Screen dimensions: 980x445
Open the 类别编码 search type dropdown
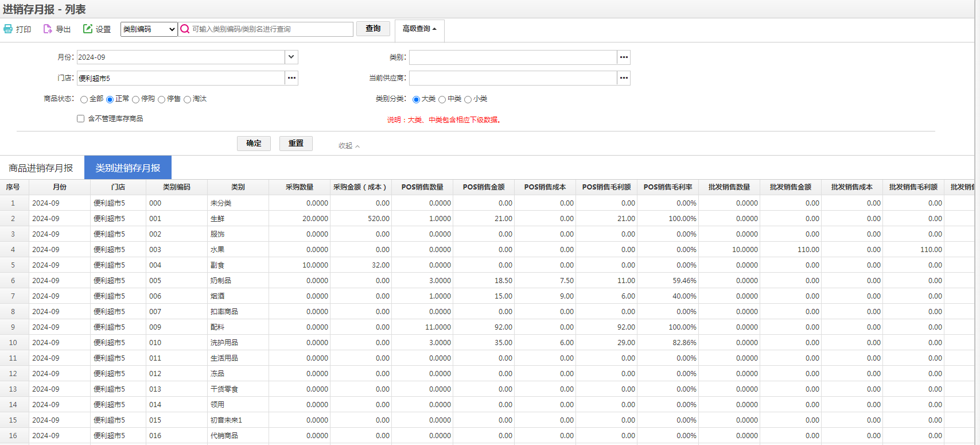(x=149, y=29)
